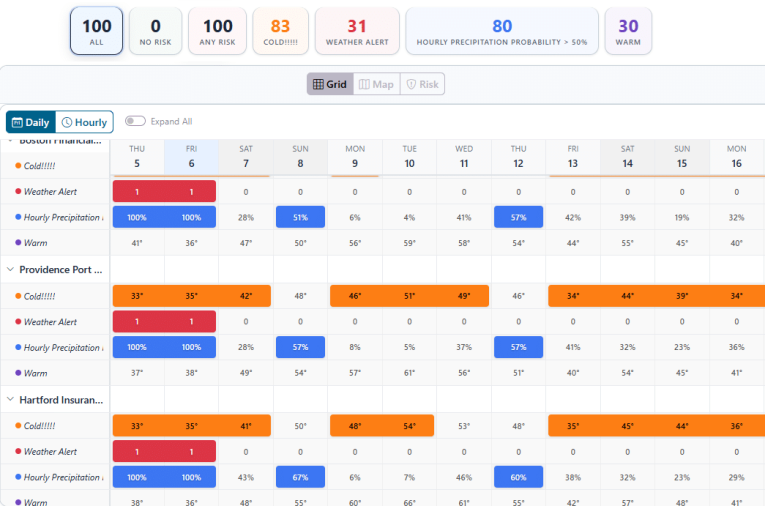The height and width of the screenshot is (506, 765).
Task: Switch to the Map view
Action: (x=376, y=85)
